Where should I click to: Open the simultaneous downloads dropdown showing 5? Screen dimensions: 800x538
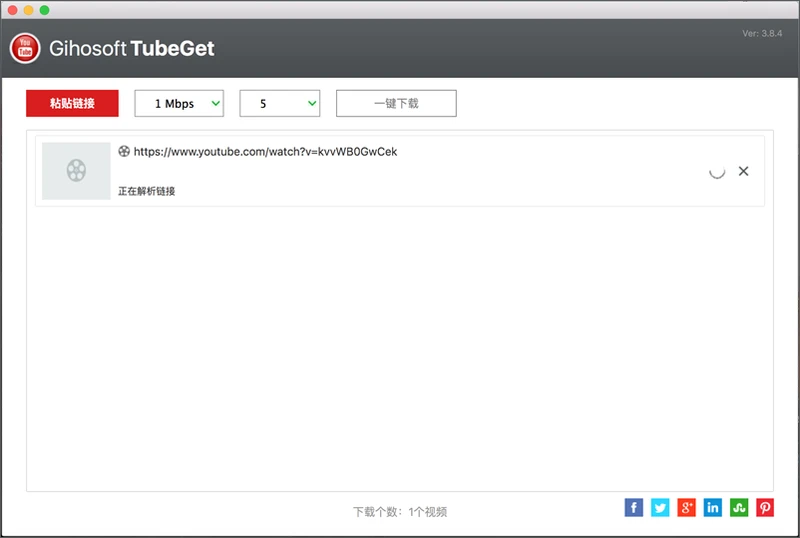(x=280, y=104)
